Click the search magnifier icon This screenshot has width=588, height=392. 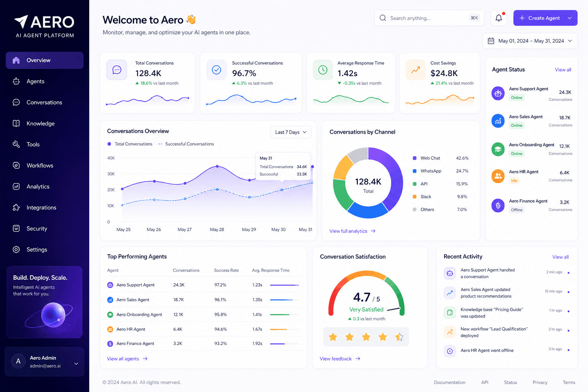[383, 18]
